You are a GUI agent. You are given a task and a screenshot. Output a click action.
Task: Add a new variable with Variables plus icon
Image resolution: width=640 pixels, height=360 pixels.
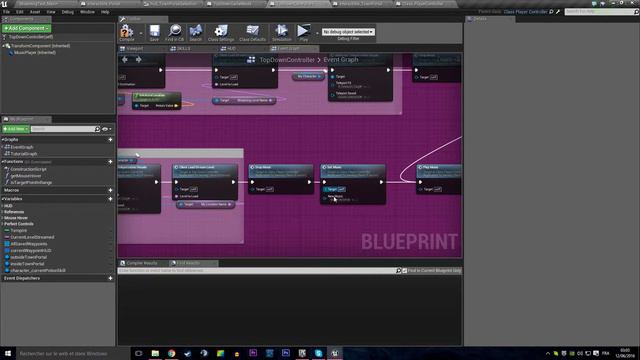click(x=110, y=199)
